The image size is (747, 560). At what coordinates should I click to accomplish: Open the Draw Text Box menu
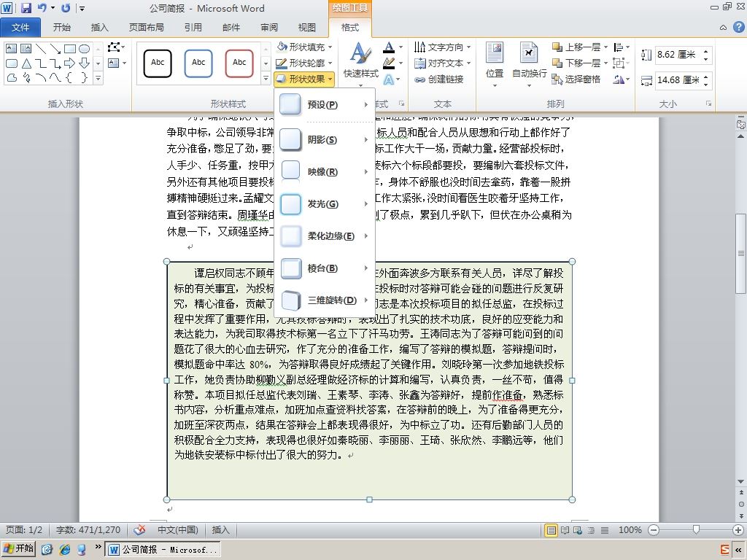[x=117, y=63]
